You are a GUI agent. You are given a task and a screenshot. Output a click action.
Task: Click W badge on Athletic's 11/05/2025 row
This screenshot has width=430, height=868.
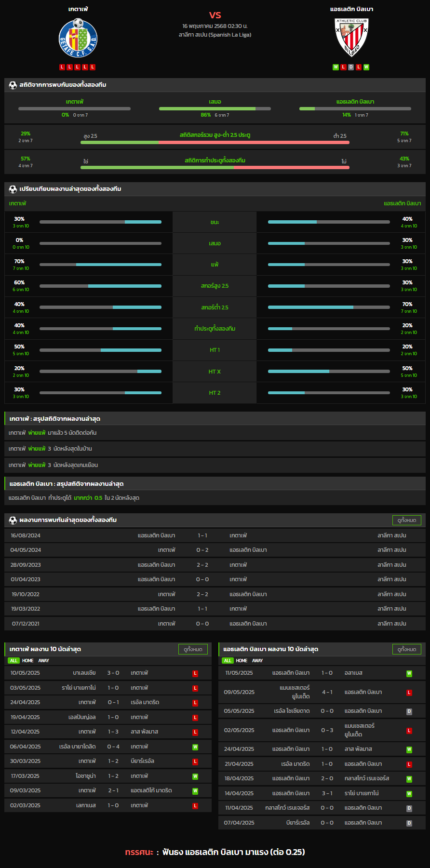pyautogui.click(x=409, y=673)
